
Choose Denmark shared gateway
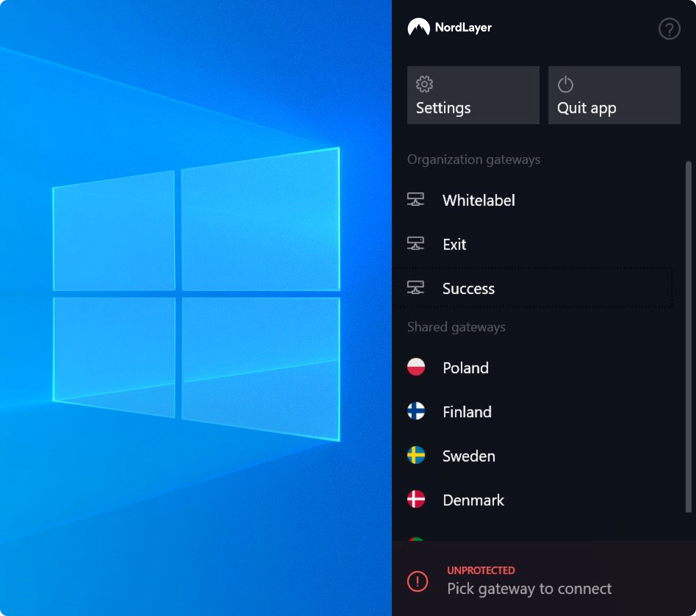pos(473,500)
